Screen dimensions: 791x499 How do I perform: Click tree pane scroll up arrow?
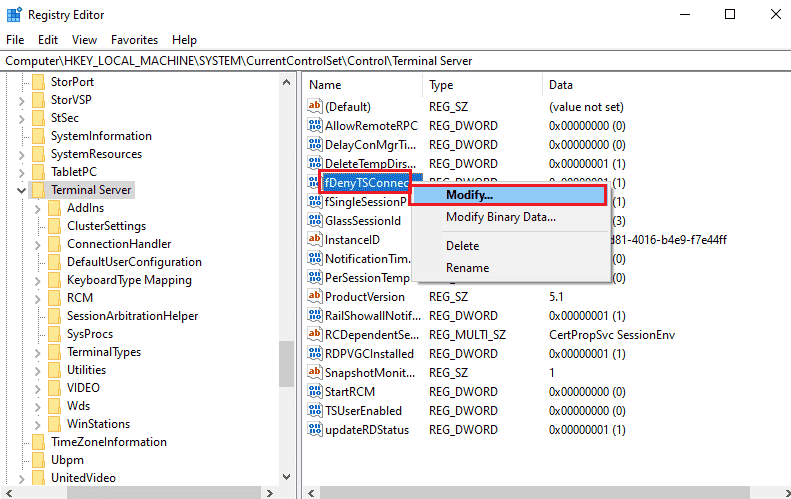pos(287,82)
